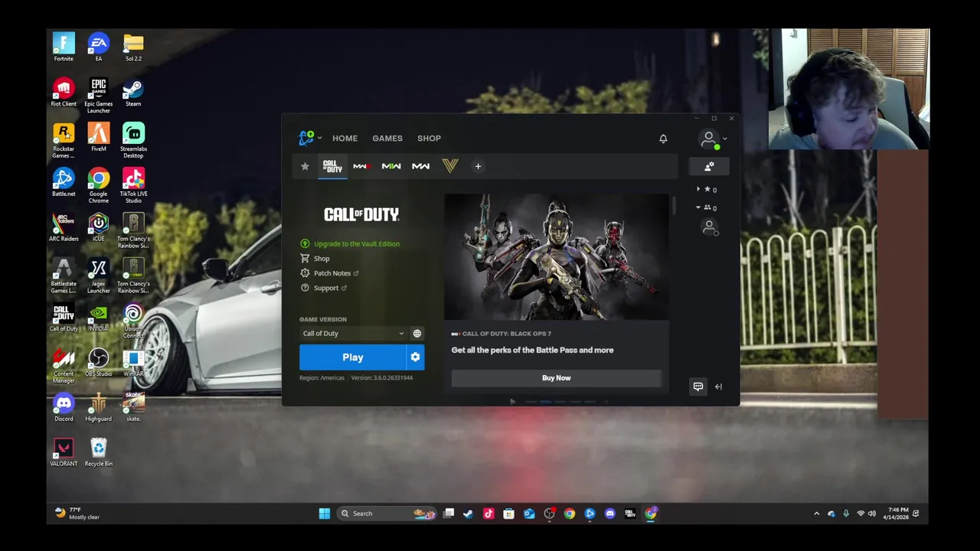
Task: Open the Fortnite desktop icon
Action: pyautogui.click(x=64, y=47)
